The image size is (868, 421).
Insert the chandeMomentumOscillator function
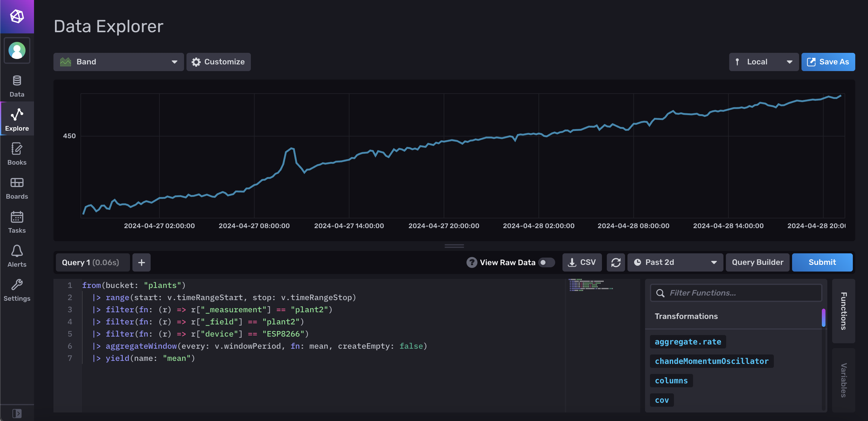pos(712,361)
